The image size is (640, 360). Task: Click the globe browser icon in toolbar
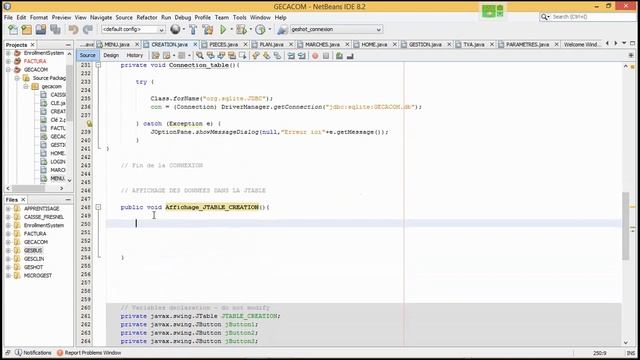click(x=175, y=29)
